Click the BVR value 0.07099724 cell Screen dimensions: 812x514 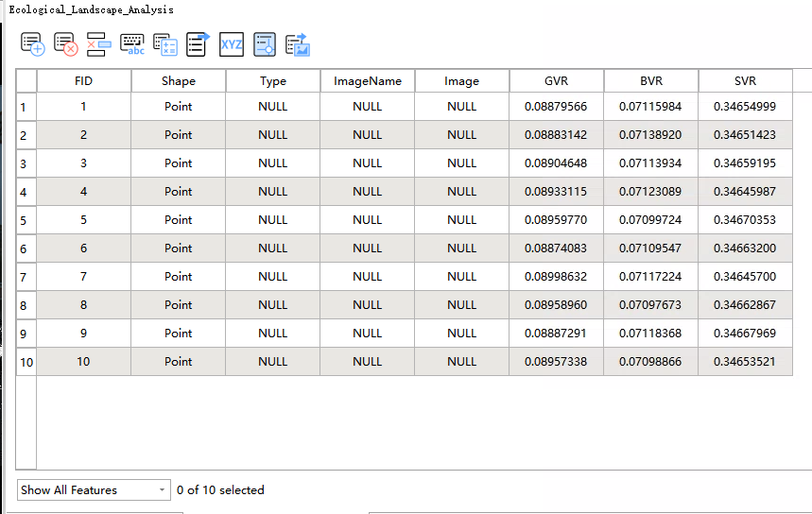(x=650, y=220)
